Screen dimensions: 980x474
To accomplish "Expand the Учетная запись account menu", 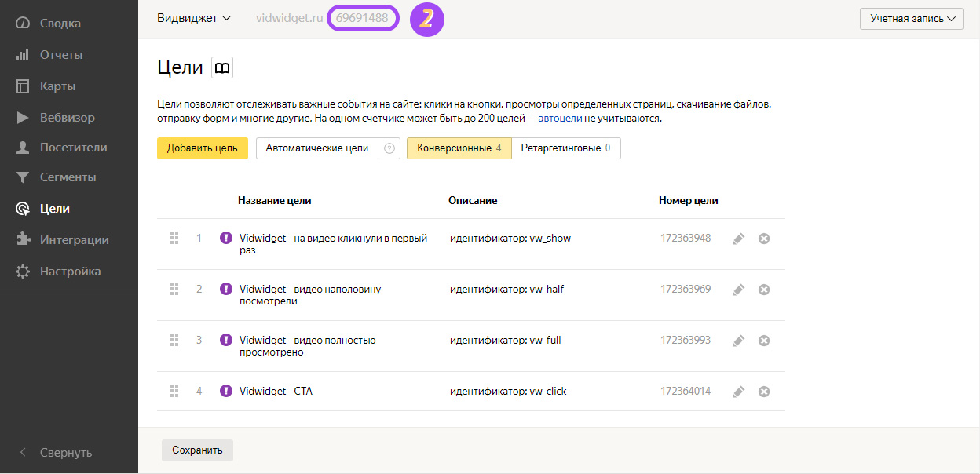I will point(912,19).
